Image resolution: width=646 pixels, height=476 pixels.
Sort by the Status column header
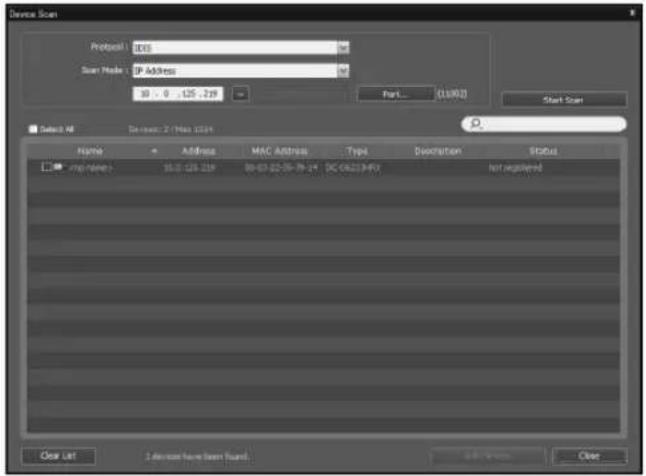[543, 151]
